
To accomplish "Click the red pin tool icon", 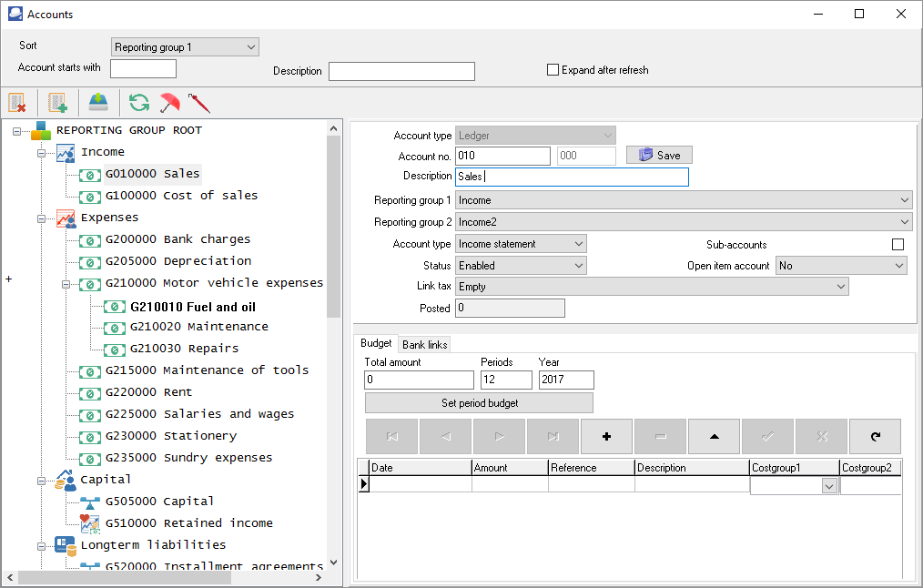I will pos(199,103).
